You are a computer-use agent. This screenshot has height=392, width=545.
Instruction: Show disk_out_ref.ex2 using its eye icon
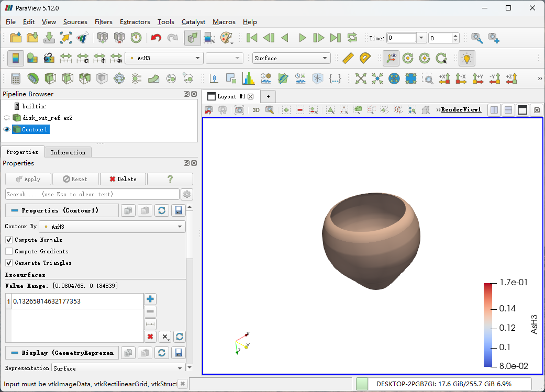tap(7, 118)
